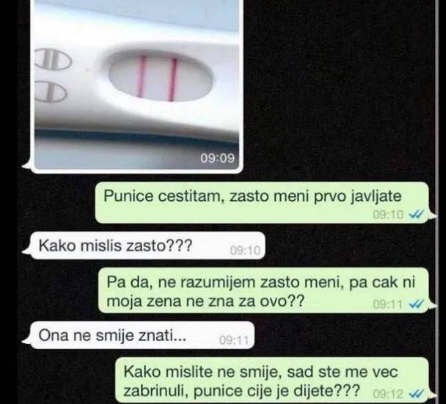
Task: Select the 'Ona ne smije znati...' bubble
Action: (x=142, y=335)
